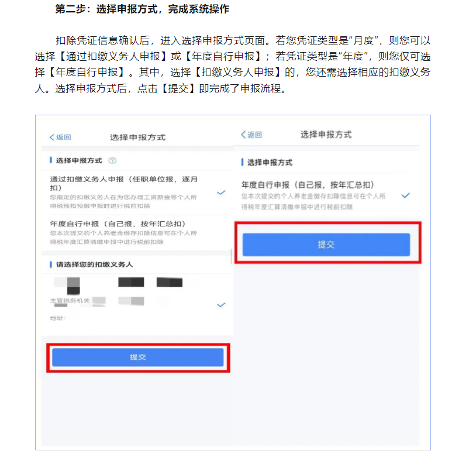Click the 请选择您的扣缴义务人 section heading

click(x=94, y=264)
